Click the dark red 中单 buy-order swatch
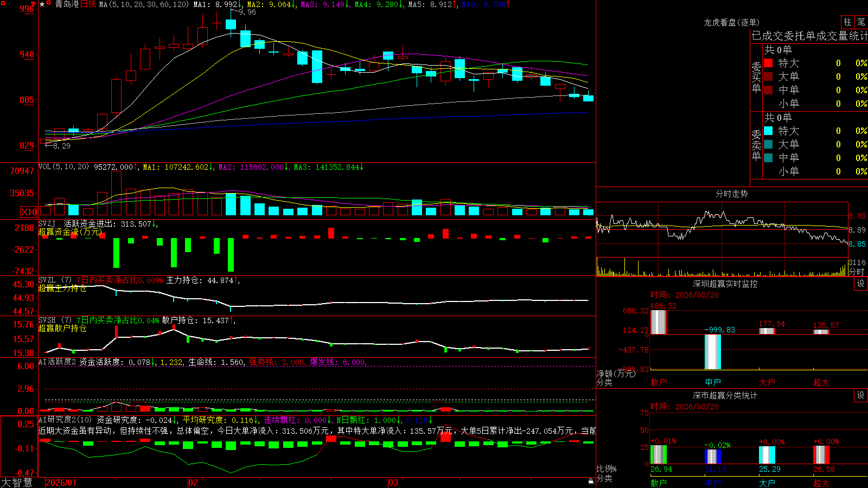This screenshot has width=868, height=488. pyautogui.click(x=768, y=90)
